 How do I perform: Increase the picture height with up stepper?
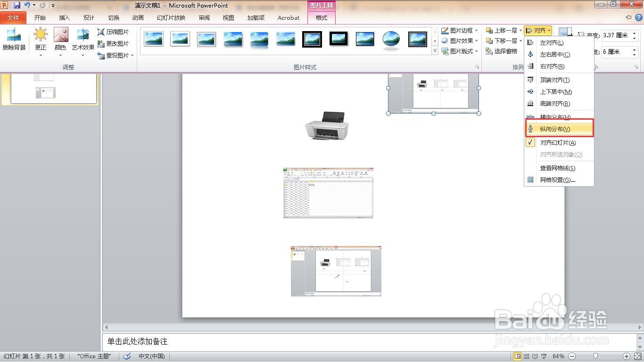point(635,33)
